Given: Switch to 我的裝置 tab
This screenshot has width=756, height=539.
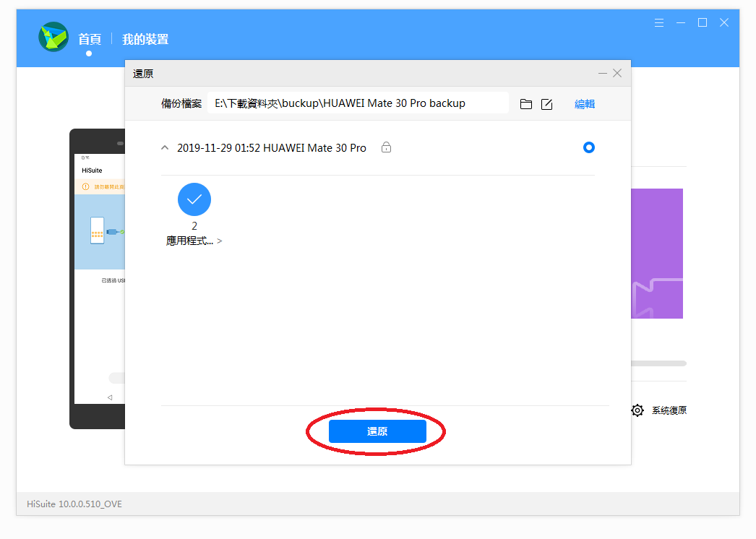Looking at the screenshot, I should coord(145,40).
